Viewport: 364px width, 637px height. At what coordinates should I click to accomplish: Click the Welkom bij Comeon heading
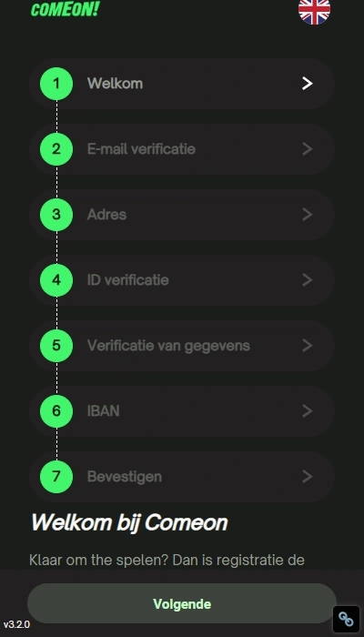tap(129, 523)
